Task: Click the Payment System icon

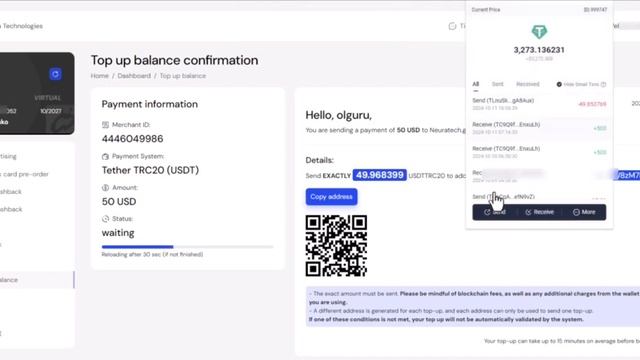Action: 105,156
